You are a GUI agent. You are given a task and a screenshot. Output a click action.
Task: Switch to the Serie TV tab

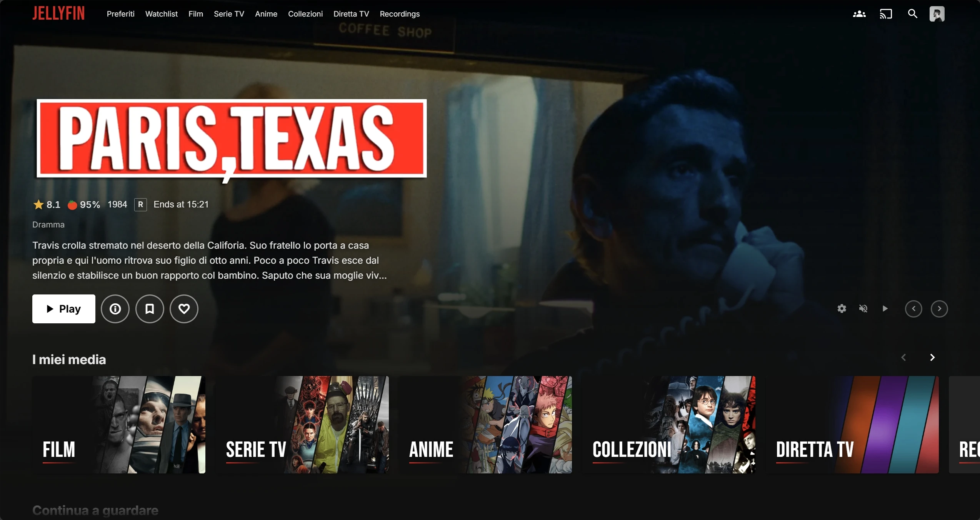coord(229,14)
